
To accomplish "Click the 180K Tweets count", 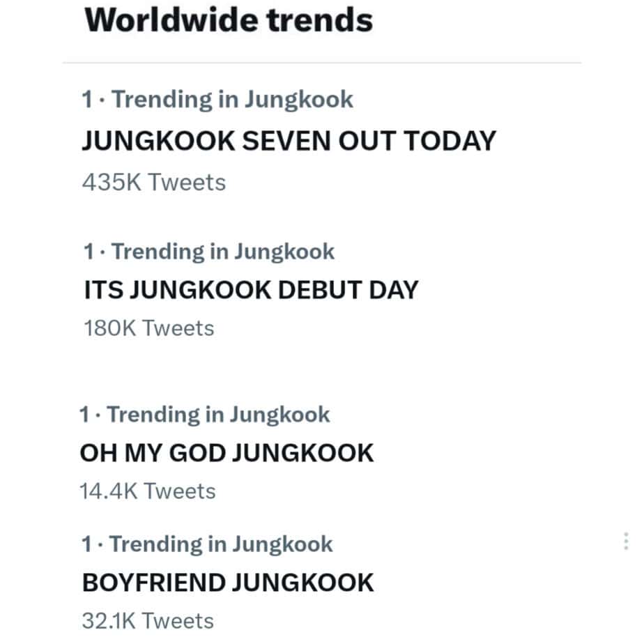I will pos(148,328).
